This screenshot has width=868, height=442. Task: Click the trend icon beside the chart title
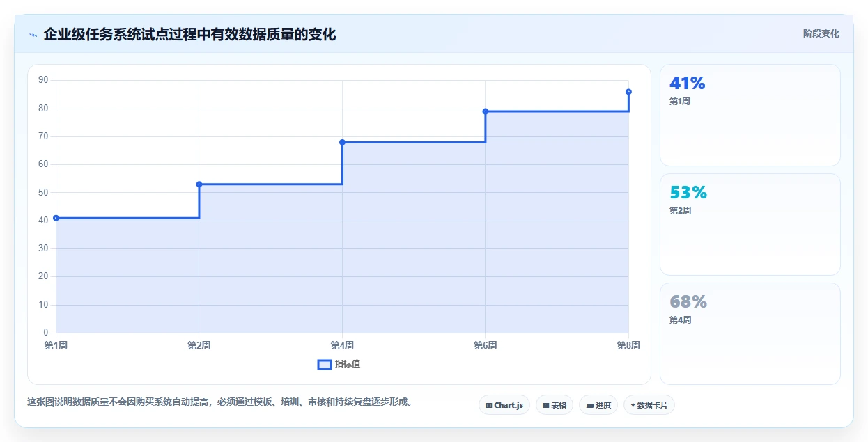(x=33, y=35)
